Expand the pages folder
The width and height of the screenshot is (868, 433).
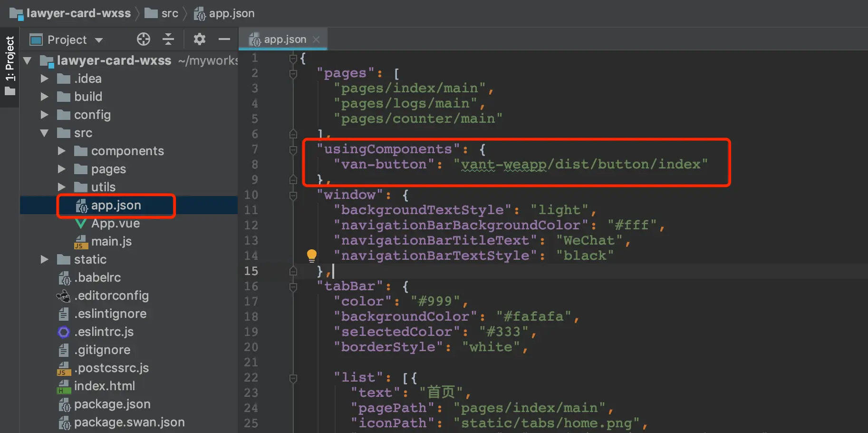coord(62,169)
